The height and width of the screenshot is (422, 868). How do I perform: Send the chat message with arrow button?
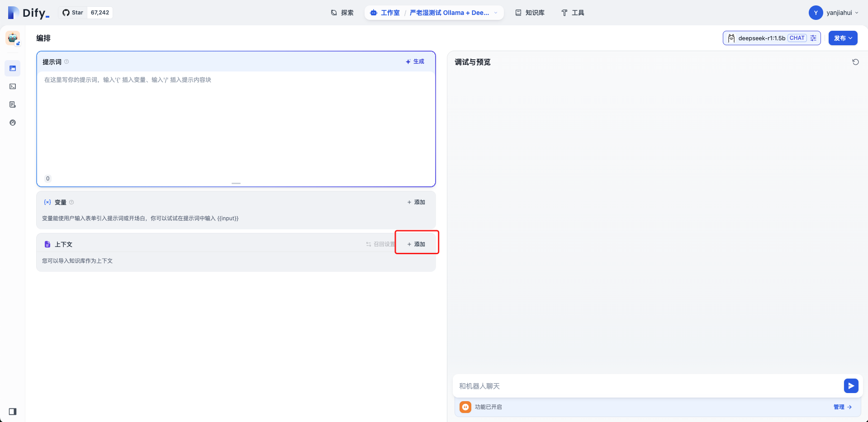coord(851,386)
